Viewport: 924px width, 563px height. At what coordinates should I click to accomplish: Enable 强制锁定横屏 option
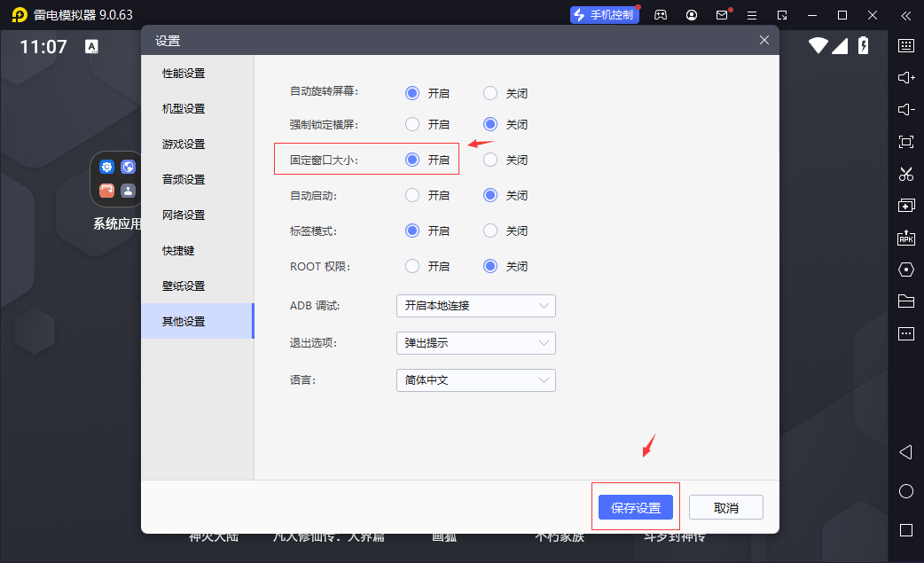coord(412,124)
